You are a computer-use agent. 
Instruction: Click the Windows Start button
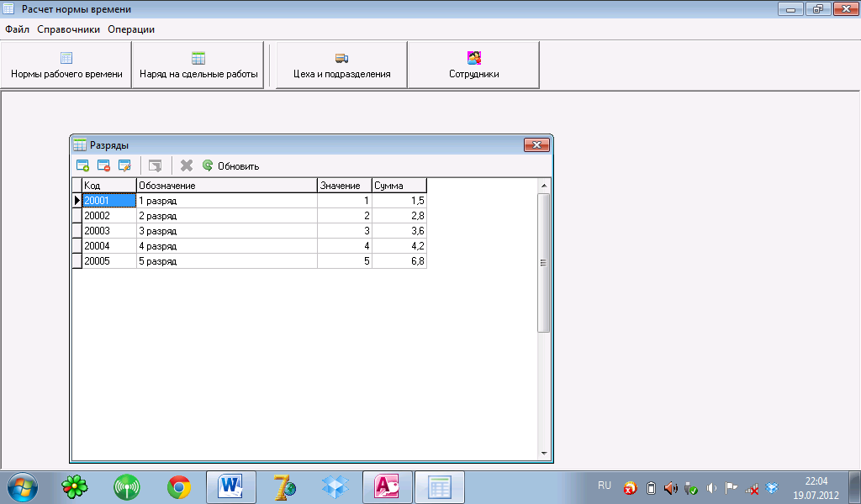pos(23,487)
